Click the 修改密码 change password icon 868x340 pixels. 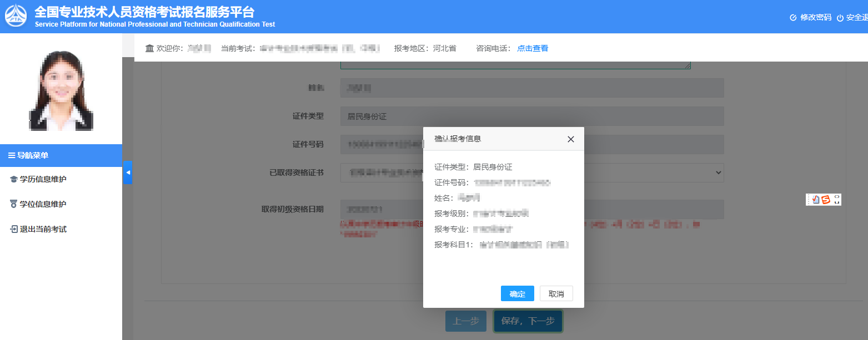tap(793, 18)
